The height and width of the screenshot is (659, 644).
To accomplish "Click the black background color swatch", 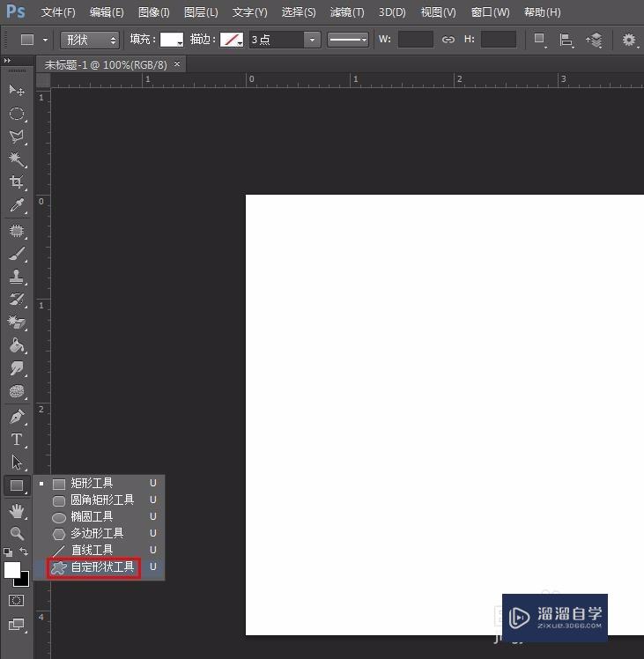I will point(24,581).
